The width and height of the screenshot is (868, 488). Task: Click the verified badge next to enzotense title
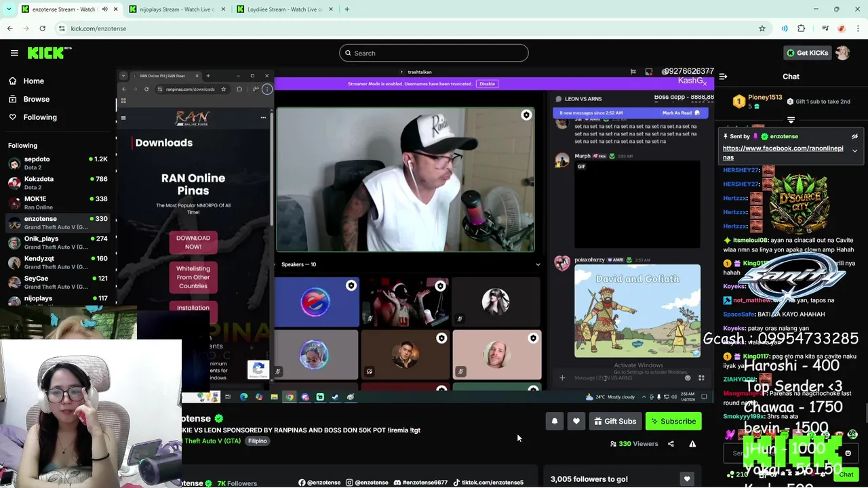click(218, 419)
